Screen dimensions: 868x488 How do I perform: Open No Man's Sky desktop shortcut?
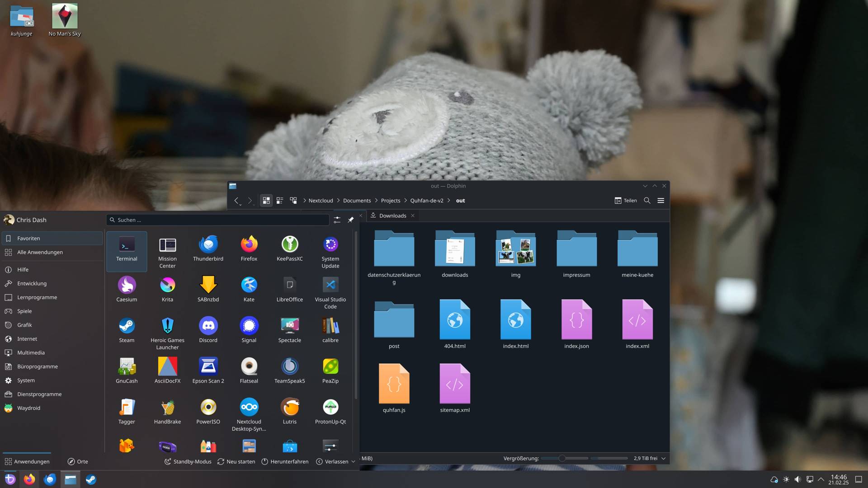(x=65, y=20)
